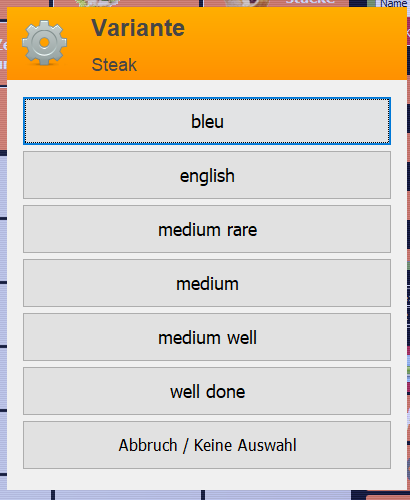This screenshot has height=500, width=410.
Task: Click the Variante dialog title text
Action: 138,28
